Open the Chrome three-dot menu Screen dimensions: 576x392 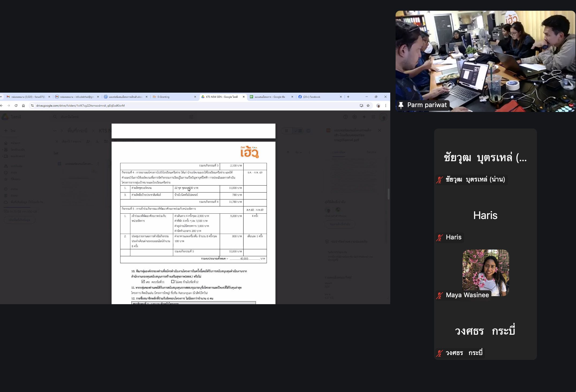click(x=386, y=105)
